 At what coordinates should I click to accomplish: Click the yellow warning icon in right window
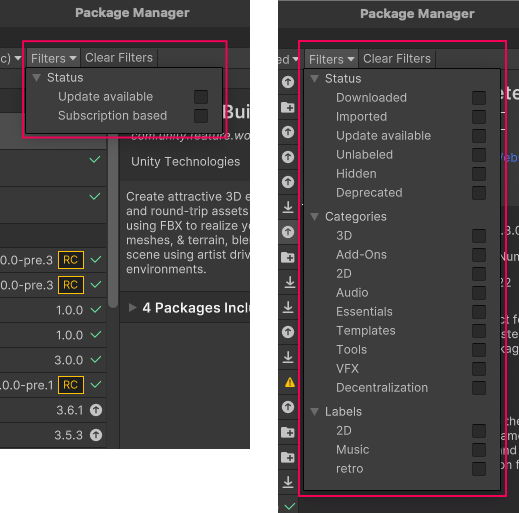click(289, 382)
